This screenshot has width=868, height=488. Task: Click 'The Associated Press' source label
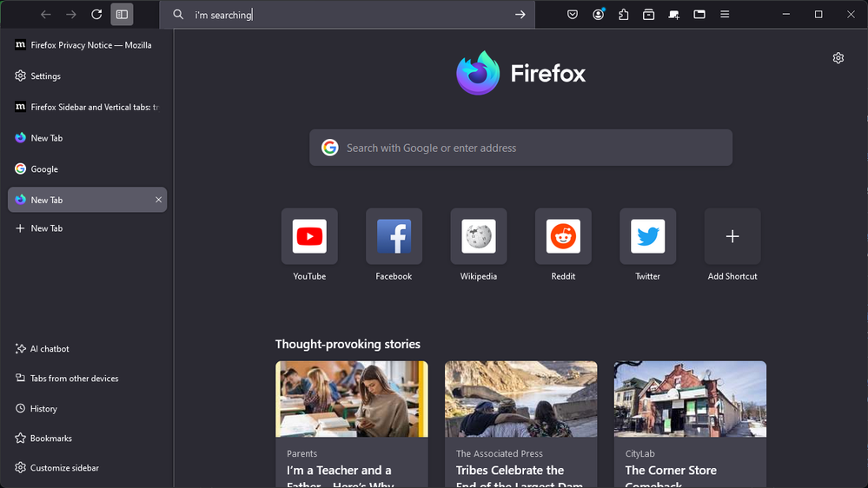pyautogui.click(x=500, y=453)
